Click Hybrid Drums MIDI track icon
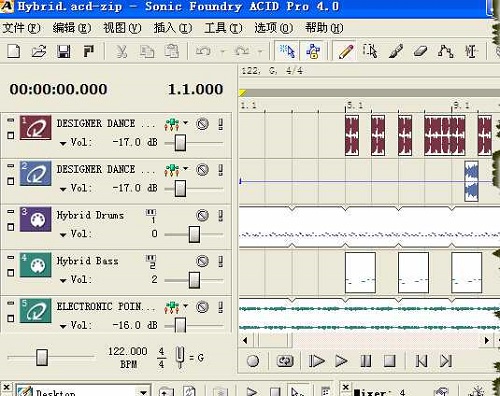The width and height of the screenshot is (500, 396). 36,219
